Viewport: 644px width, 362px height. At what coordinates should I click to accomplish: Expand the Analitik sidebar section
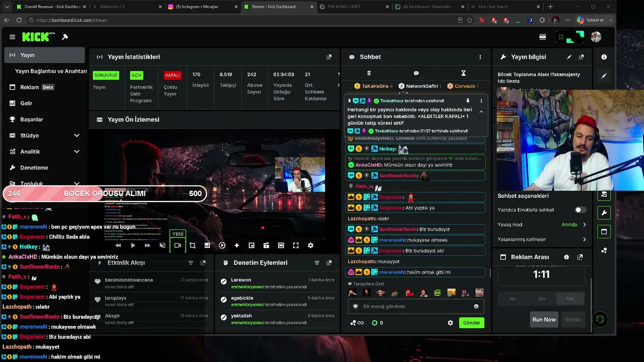45,151
